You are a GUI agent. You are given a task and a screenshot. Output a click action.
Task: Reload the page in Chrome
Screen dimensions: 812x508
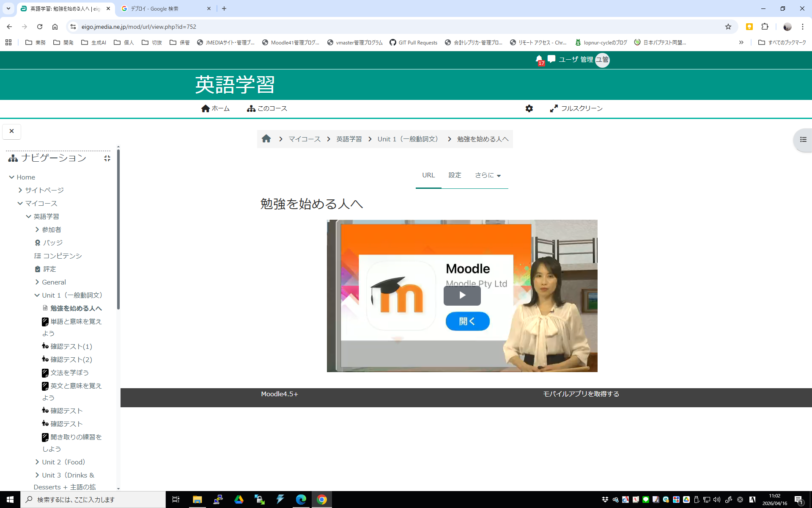[x=40, y=27]
